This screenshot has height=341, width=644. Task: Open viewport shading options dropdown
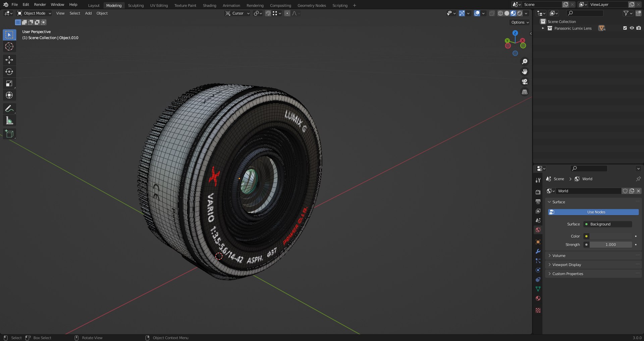pos(526,13)
